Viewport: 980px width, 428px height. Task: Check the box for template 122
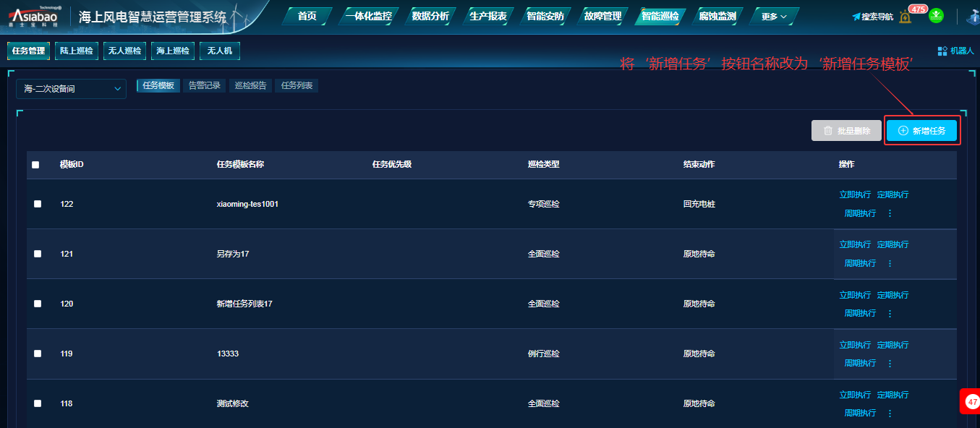(38, 204)
